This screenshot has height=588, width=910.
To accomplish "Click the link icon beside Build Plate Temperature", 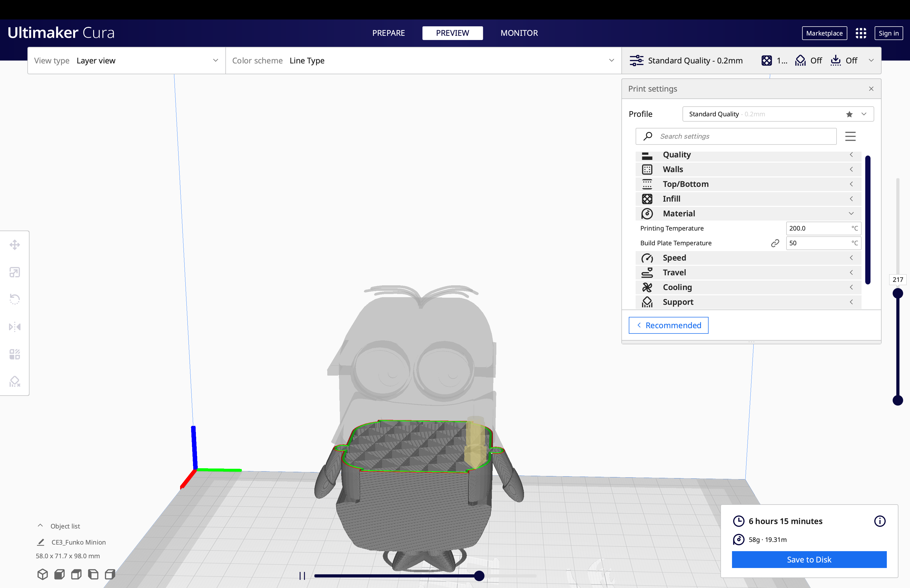I will point(775,243).
